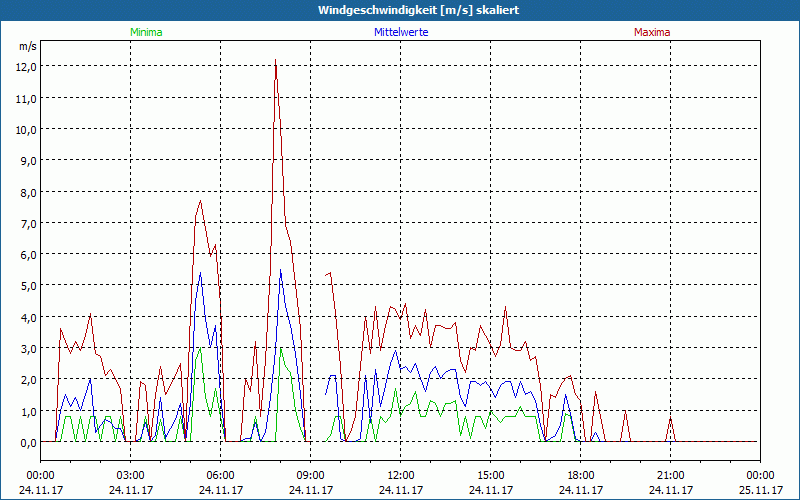Image resolution: width=800 pixels, height=500 pixels.
Task: Click the 3,0 y-axis value
Action: 30,348
